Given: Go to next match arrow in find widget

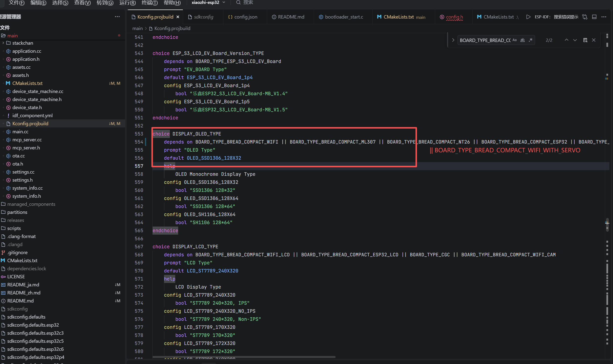Looking at the screenshot, I should tap(575, 40).
